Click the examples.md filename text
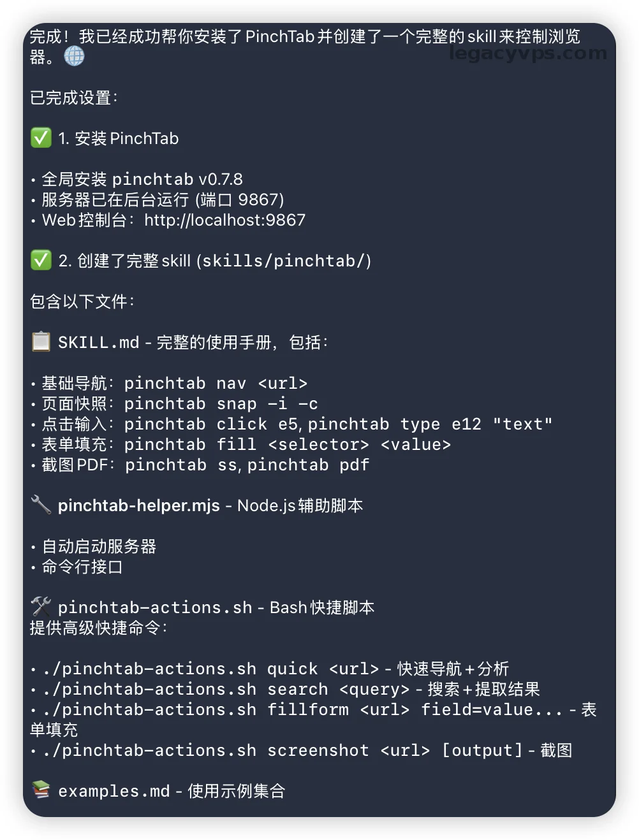The image size is (639, 840). (x=114, y=791)
